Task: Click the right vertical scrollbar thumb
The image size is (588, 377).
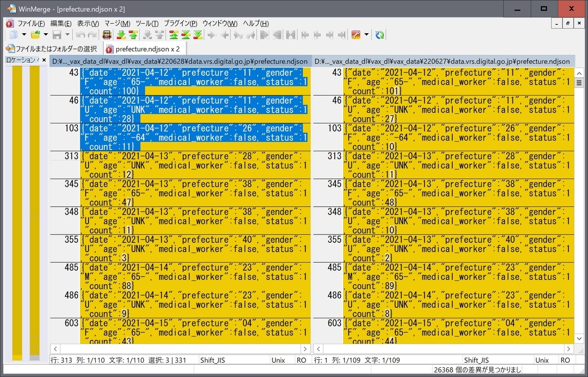Action: coord(579,82)
